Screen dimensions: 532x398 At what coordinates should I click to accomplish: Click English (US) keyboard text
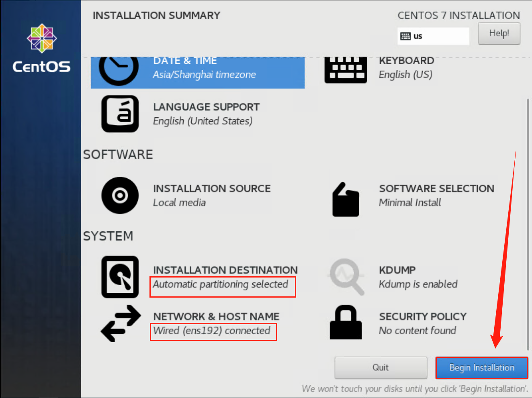pyautogui.click(x=405, y=75)
